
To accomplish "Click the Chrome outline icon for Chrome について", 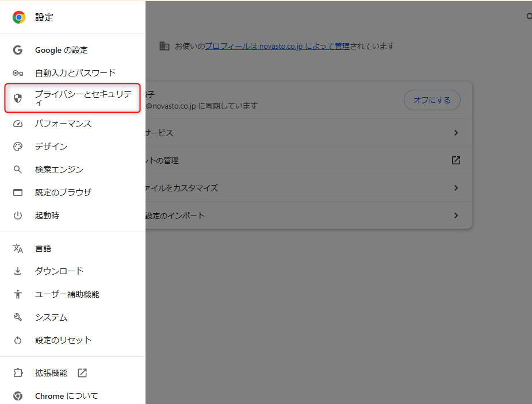I will point(18,396).
